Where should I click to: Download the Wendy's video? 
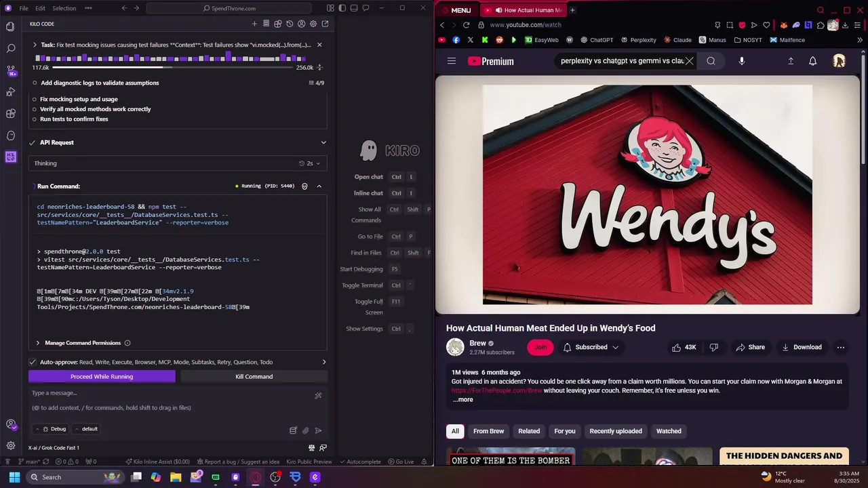(x=802, y=347)
